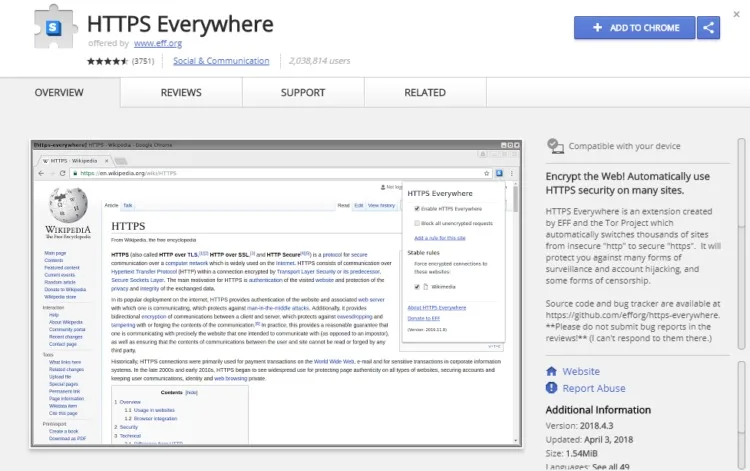Click the Compatible with your device text
The image size is (750, 471).
(x=624, y=146)
